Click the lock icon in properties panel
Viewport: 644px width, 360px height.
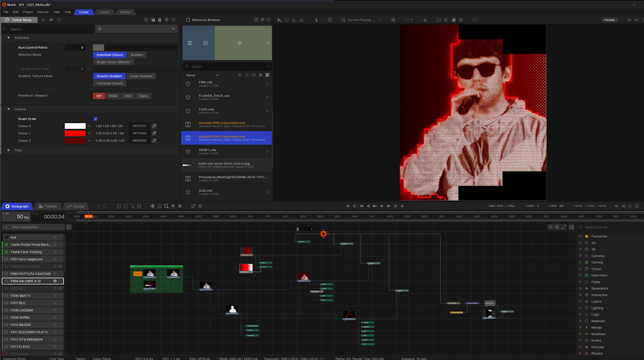click(x=160, y=20)
